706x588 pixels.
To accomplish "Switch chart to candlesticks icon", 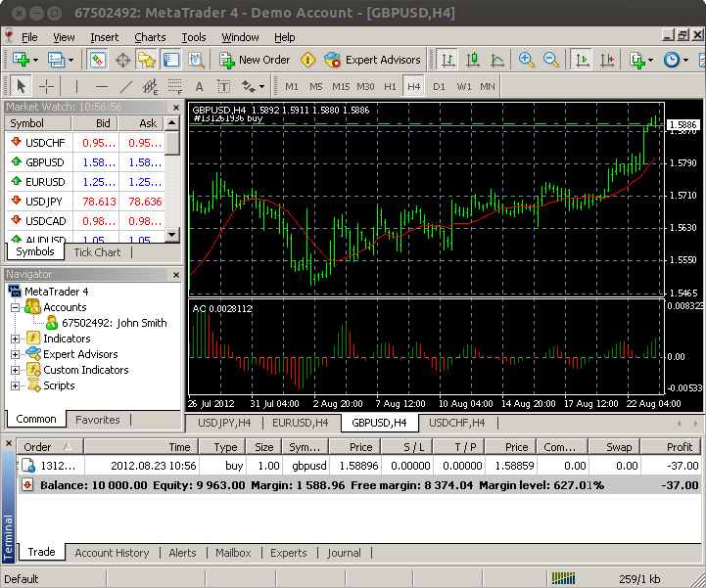I will coord(473,60).
